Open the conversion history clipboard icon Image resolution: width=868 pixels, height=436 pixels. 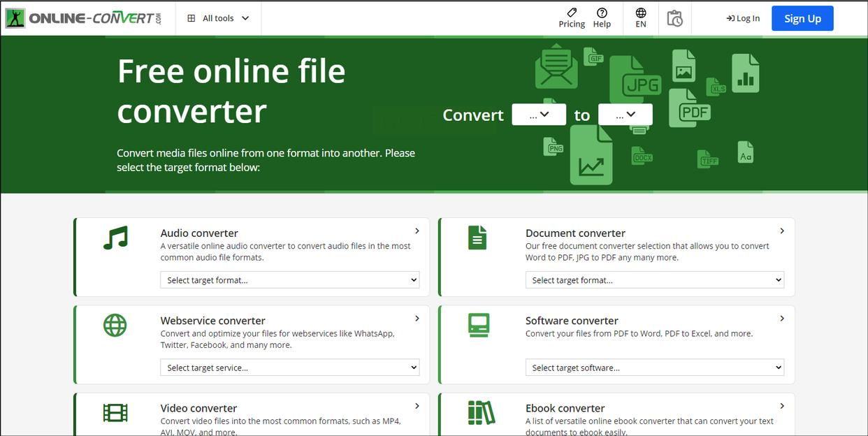pos(674,18)
